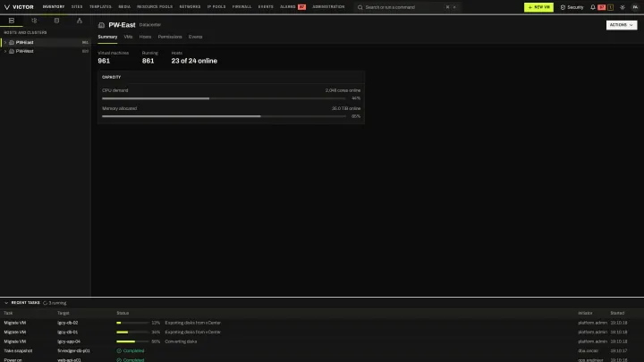Click the search magnifier icon

tap(360, 7)
